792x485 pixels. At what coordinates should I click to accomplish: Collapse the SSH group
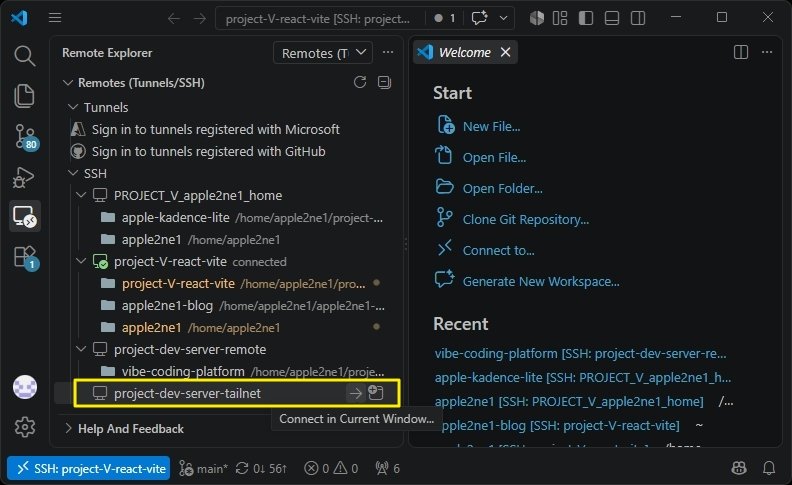pos(73,173)
